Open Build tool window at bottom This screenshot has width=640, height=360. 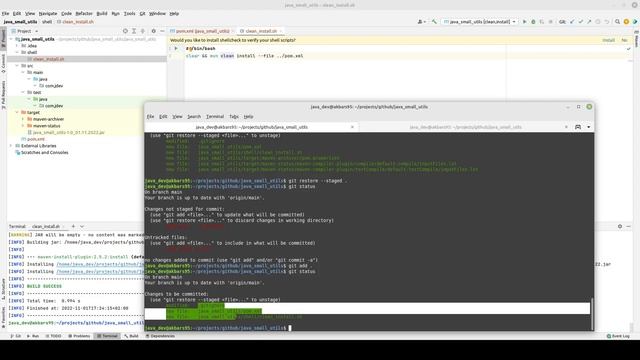coord(131,336)
